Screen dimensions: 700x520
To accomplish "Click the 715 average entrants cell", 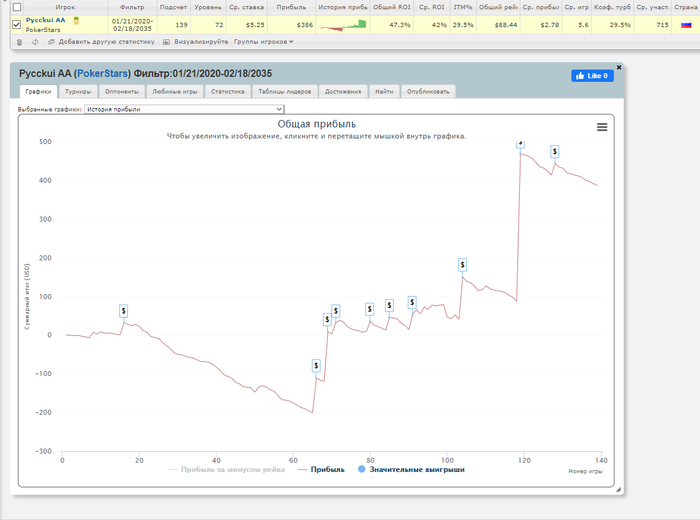I will pyautogui.click(x=652, y=25).
